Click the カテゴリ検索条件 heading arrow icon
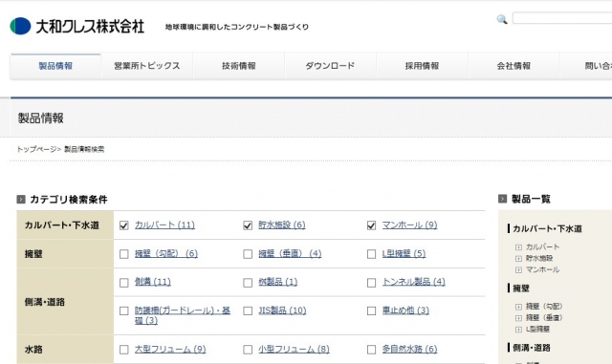The width and height of the screenshot is (612, 364). tap(21, 200)
